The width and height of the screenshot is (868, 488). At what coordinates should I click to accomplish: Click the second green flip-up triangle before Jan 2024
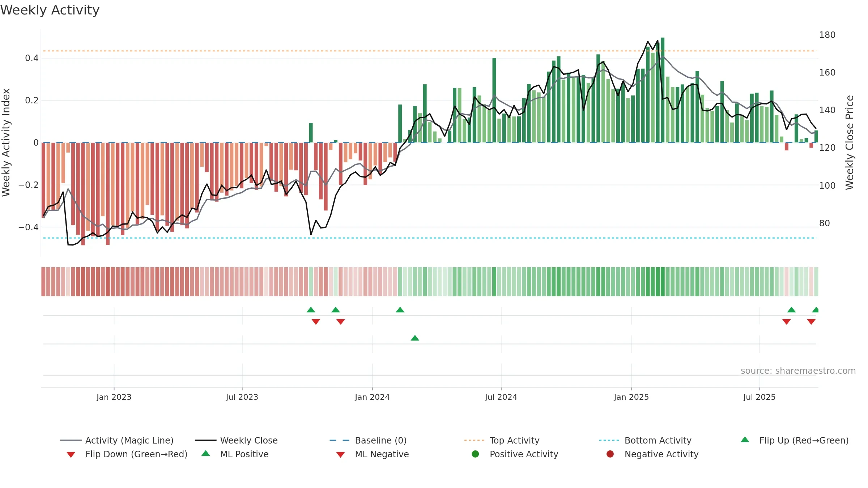click(x=336, y=310)
